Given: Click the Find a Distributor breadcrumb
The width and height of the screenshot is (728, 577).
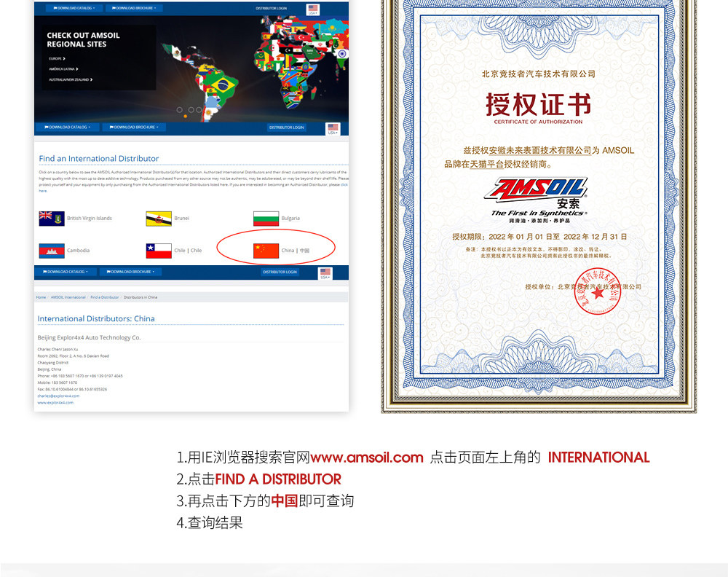Looking at the screenshot, I should [104, 297].
